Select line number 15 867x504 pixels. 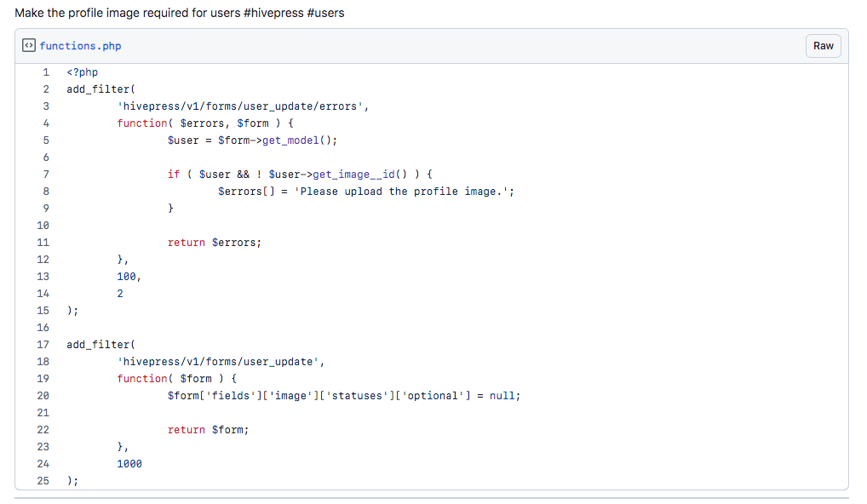click(43, 311)
